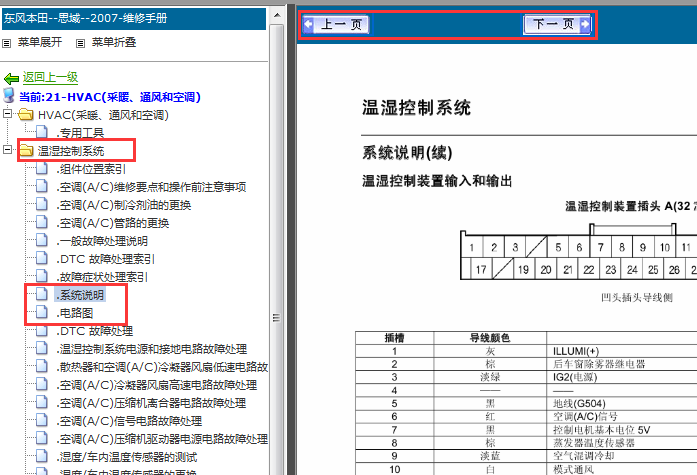The height and width of the screenshot is (475, 697).
Task: Open the .一般故障处理说明 page
Action: coord(102,241)
